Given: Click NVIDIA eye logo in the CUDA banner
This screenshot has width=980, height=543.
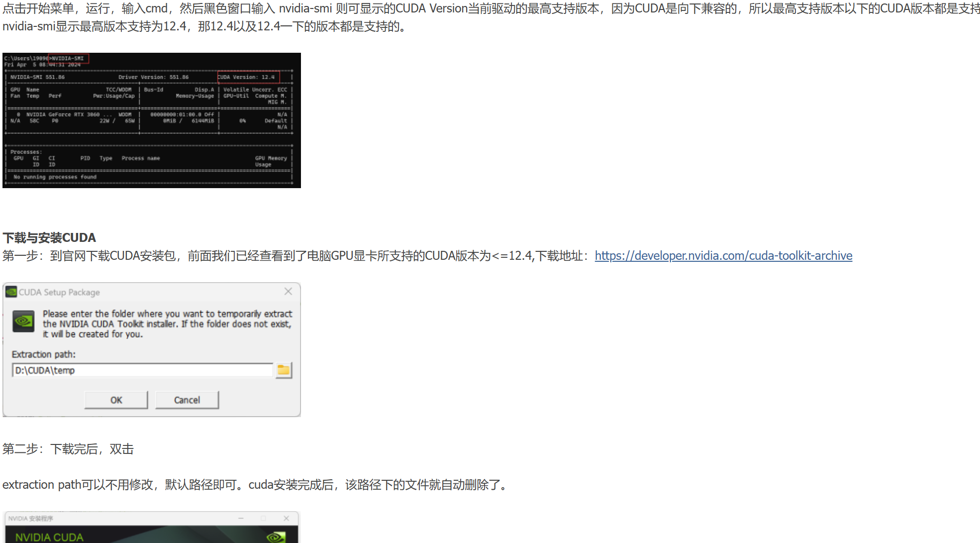Looking at the screenshot, I should (x=276, y=537).
